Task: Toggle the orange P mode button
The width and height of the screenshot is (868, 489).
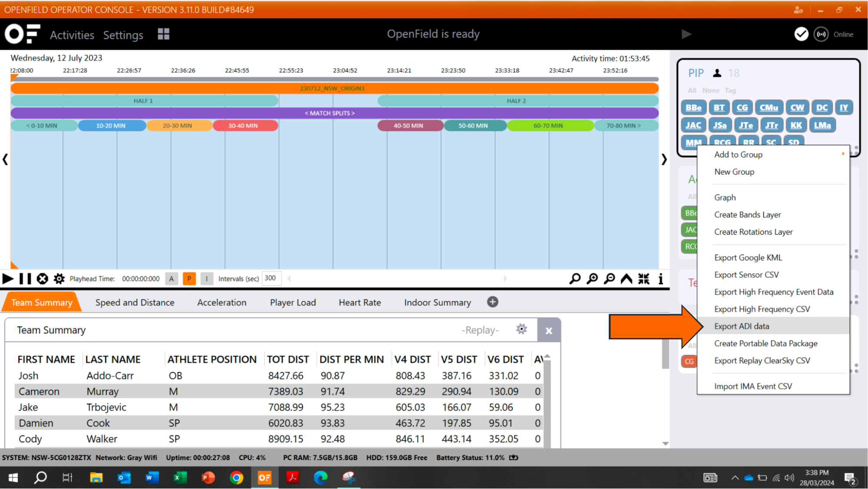Action: tap(189, 279)
